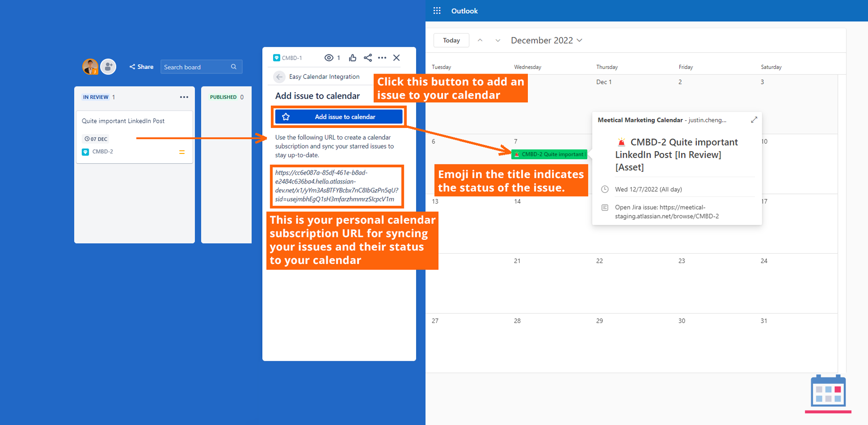The height and width of the screenshot is (425, 868).
Task: Open the CMBD-2 event on December 7
Action: 549,154
